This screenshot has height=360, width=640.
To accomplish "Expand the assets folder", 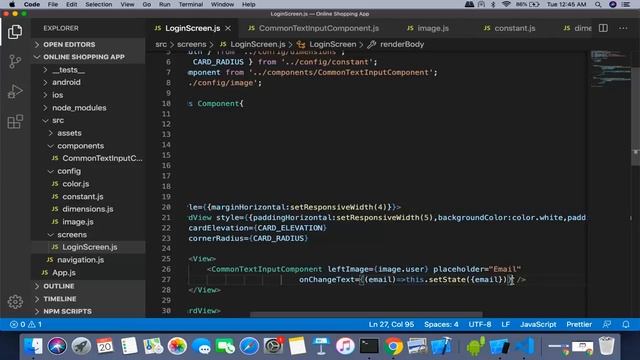I will pyautogui.click(x=88, y=133).
